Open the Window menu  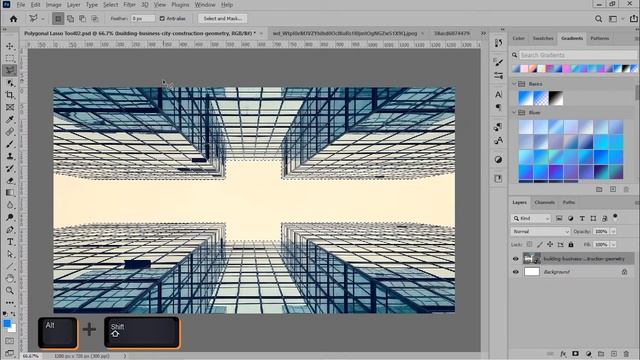point(205,5)
